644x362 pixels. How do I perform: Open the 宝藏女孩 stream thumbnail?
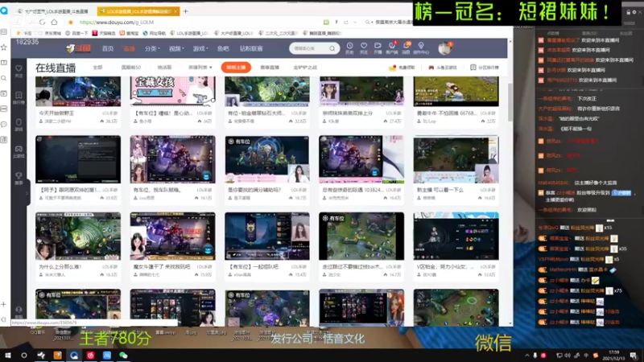pos(172,91)
